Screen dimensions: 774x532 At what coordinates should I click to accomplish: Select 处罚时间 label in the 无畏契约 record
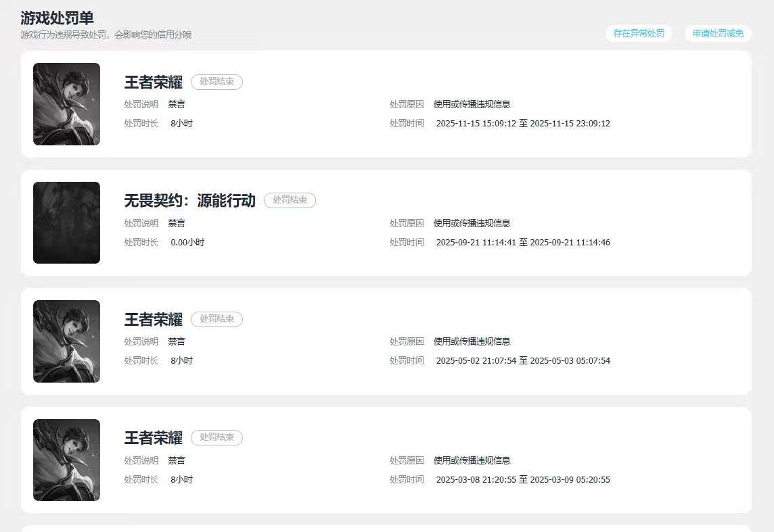click(407, 242)
